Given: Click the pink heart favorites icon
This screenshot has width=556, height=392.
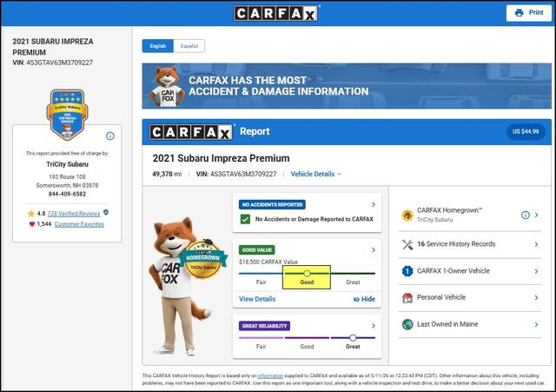Looking at the screenshot, I should click(x=32, y=224).
